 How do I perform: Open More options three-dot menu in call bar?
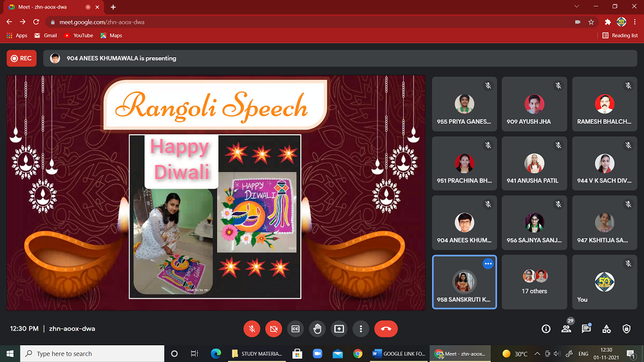tap(361, 329)
